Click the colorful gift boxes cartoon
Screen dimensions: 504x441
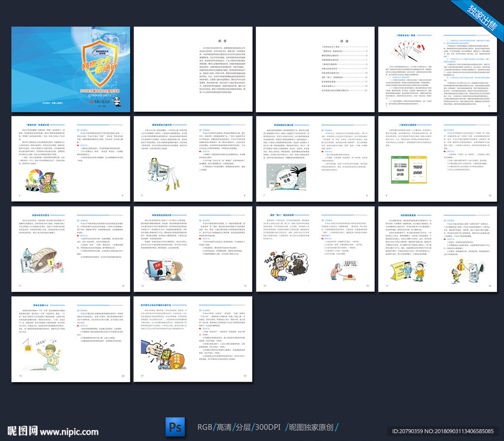pyautogui.click(x=42, y=181)
